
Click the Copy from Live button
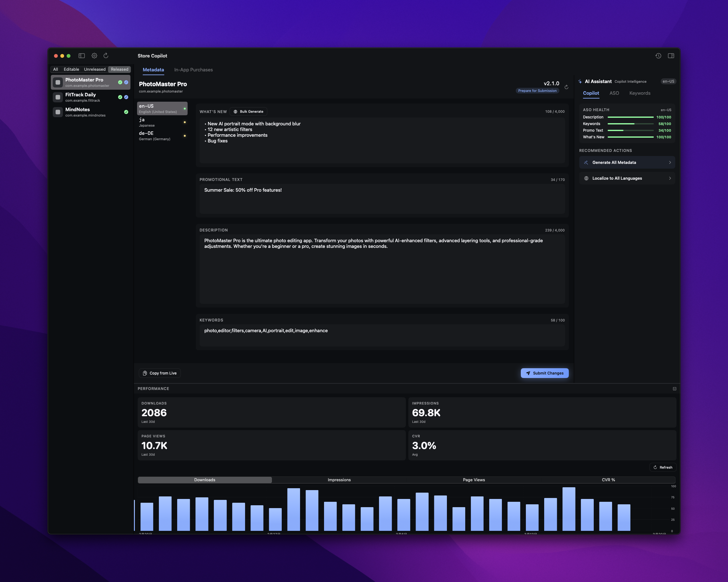[x=159, y=373]
